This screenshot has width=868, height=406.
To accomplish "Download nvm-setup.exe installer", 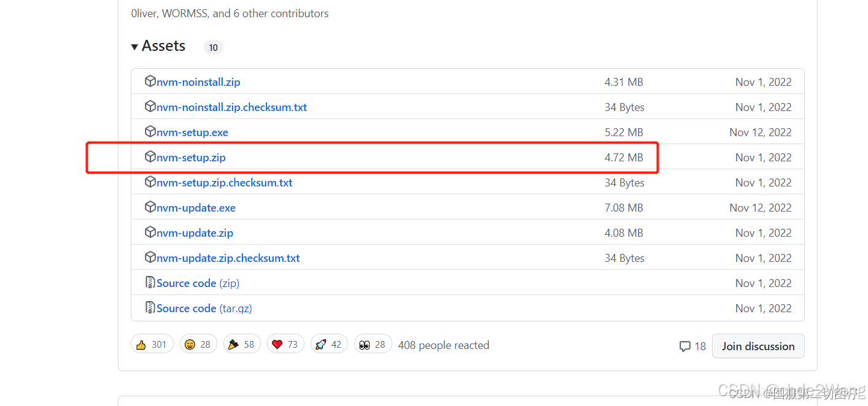I will point(192,132).
